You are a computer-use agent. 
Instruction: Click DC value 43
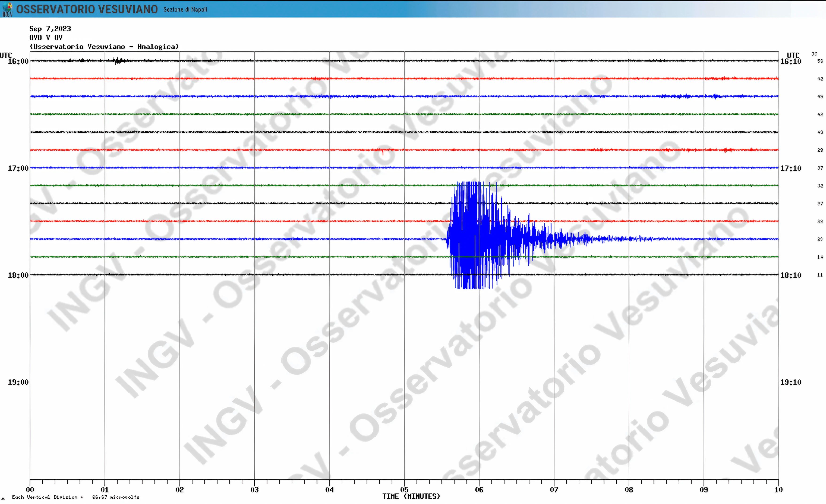820,132
